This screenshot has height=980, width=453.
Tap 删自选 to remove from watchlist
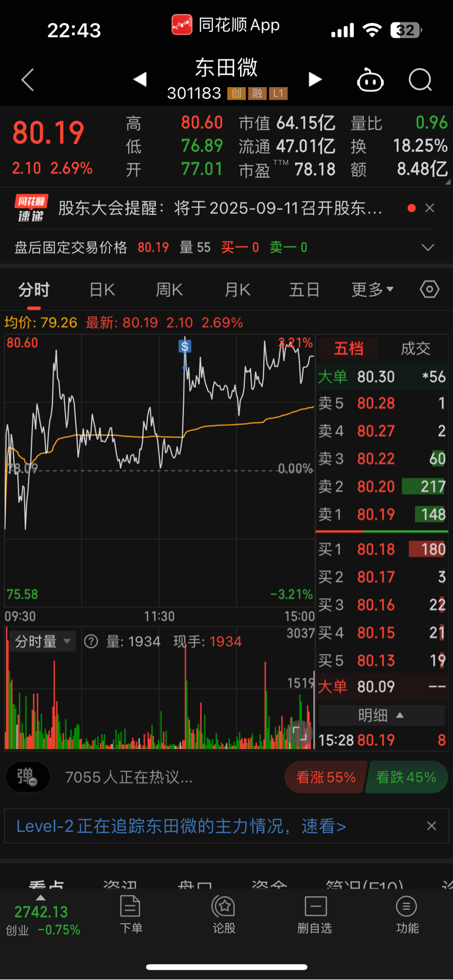pyautogui.click(x=315, y=914)
